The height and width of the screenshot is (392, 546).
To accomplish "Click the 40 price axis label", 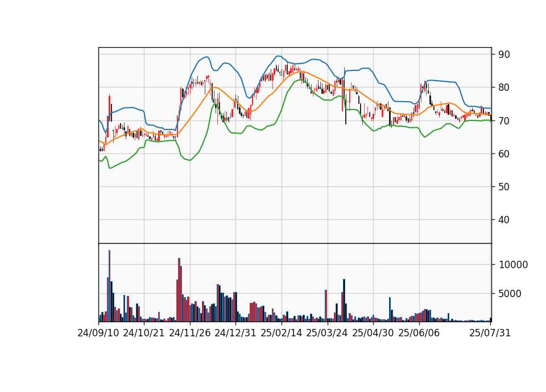I will coord(504,220).
